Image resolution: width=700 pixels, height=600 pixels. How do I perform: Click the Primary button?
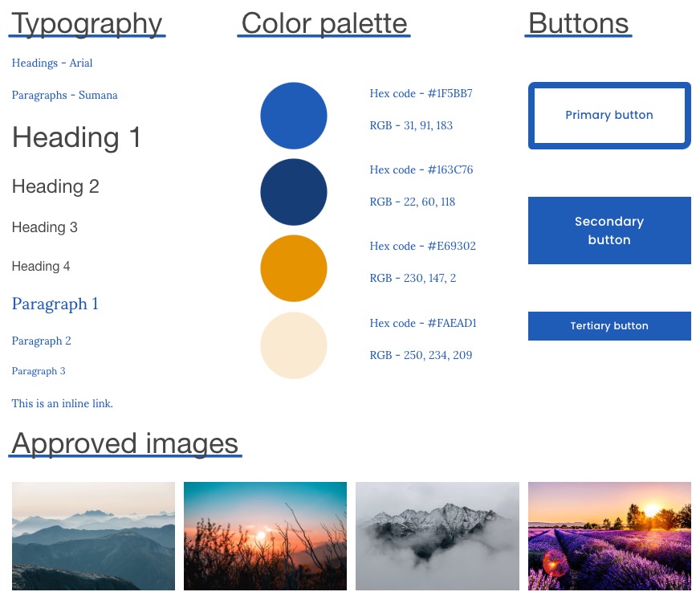point(609,116)
